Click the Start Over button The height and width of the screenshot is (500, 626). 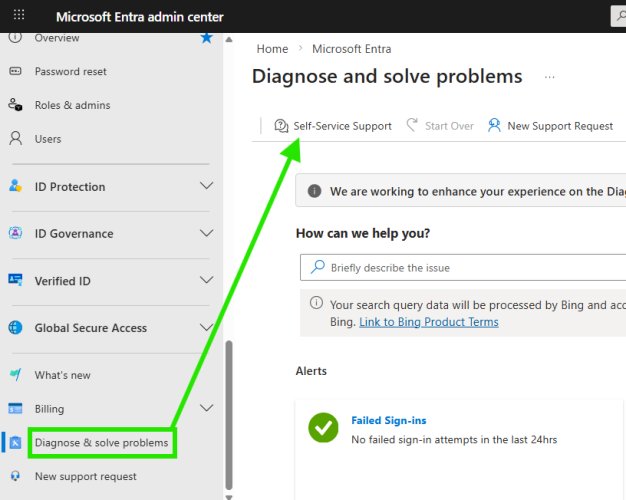[440, 126]
